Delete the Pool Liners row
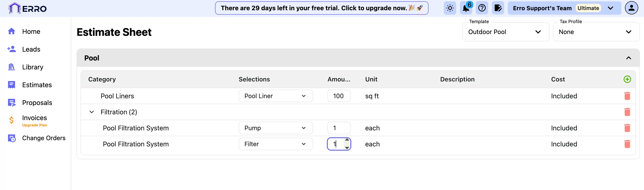644x190 pixels. 627,96
